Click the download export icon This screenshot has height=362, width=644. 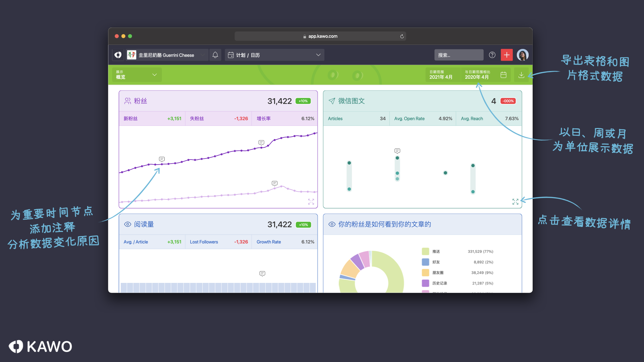point(521,75)
